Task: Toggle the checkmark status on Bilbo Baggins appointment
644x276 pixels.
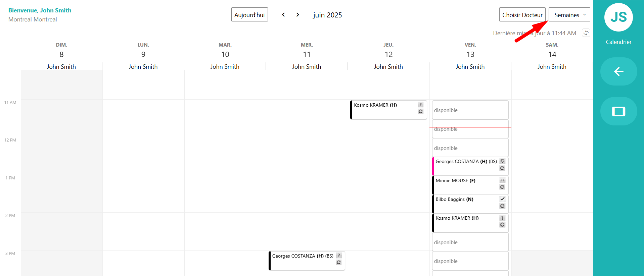Action: pos(502,199)
